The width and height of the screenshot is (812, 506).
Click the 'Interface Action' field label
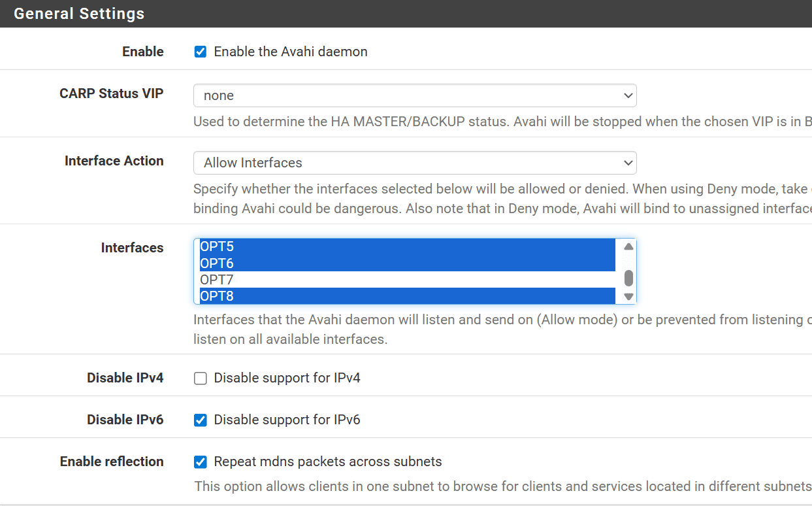pyautogui.click(x=114, y=161)
